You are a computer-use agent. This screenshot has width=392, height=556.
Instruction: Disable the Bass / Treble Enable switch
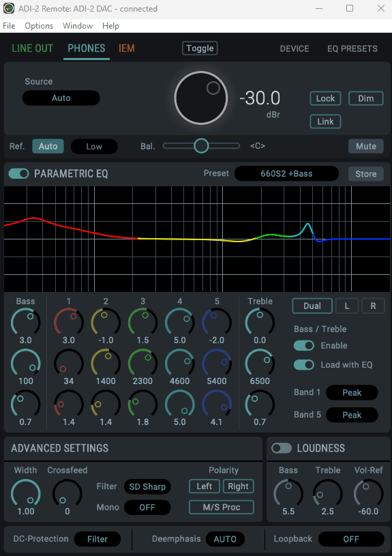pyautogui.click(x=304, y=345)
